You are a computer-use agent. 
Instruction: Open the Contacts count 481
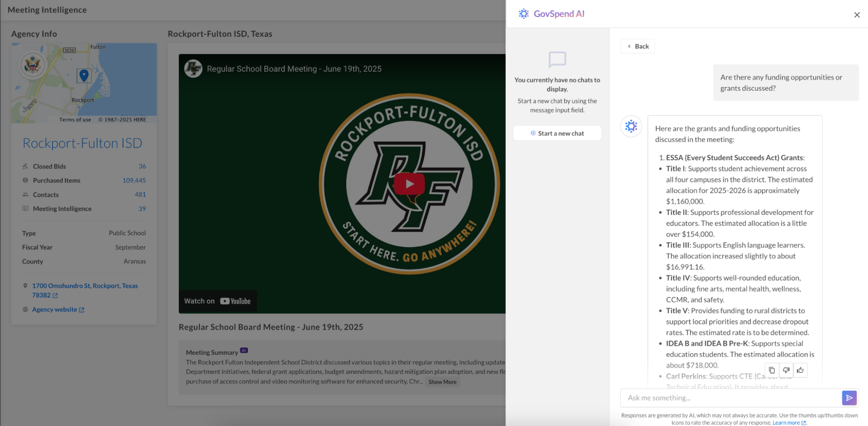coord(140,195)
